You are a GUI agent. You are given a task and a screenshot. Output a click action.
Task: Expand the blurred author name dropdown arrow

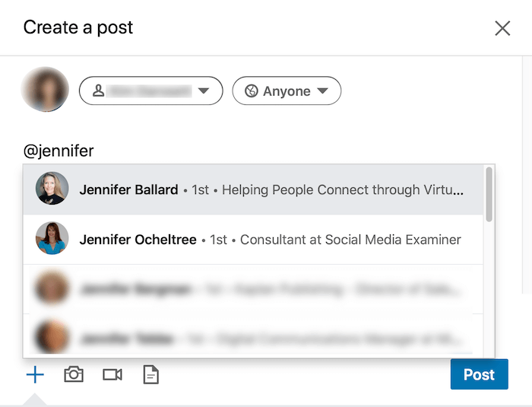(x=203, y=91)
